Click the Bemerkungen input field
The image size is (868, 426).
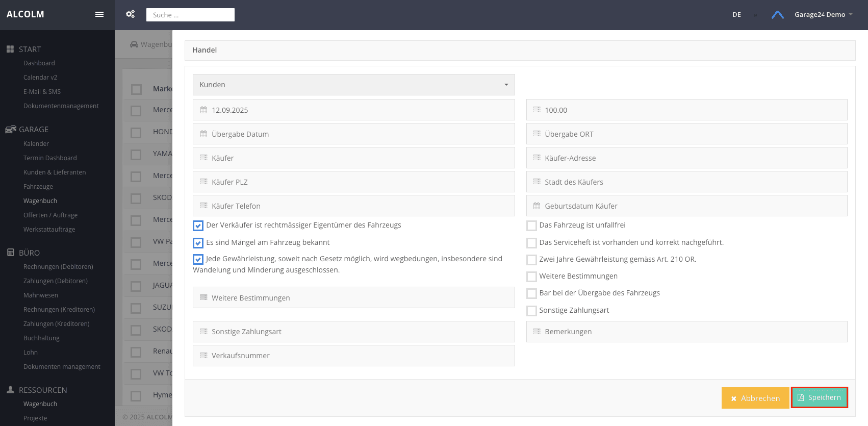point(687,332)
